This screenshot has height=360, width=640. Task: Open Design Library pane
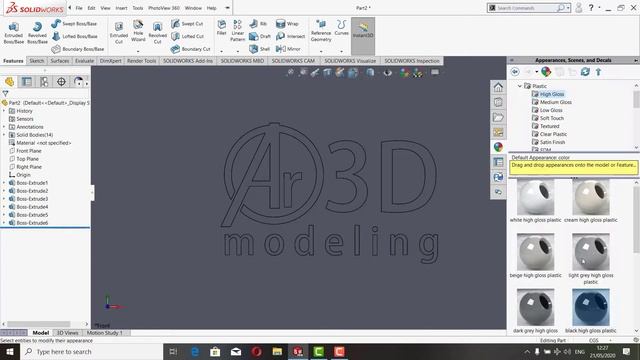pyautogui.click(x=498, y=102)
